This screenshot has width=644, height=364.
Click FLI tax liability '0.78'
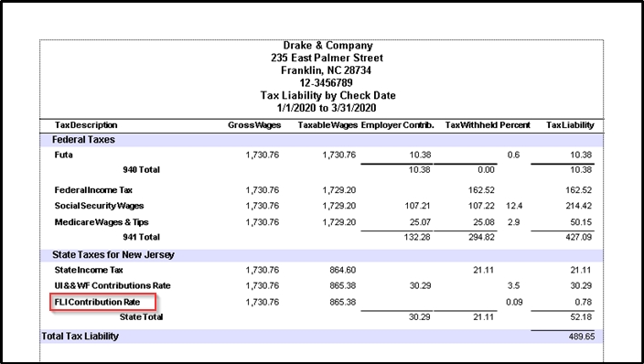coord(584,302)
